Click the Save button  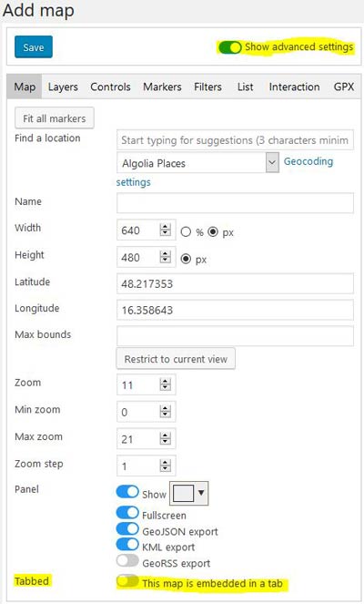click(34, 47)
